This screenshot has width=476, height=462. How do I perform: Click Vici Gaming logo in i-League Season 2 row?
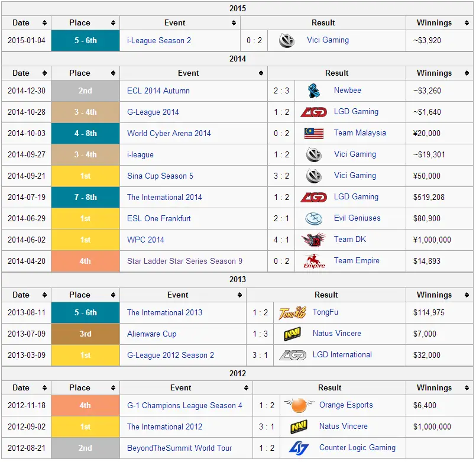click(x=287, y=40)
